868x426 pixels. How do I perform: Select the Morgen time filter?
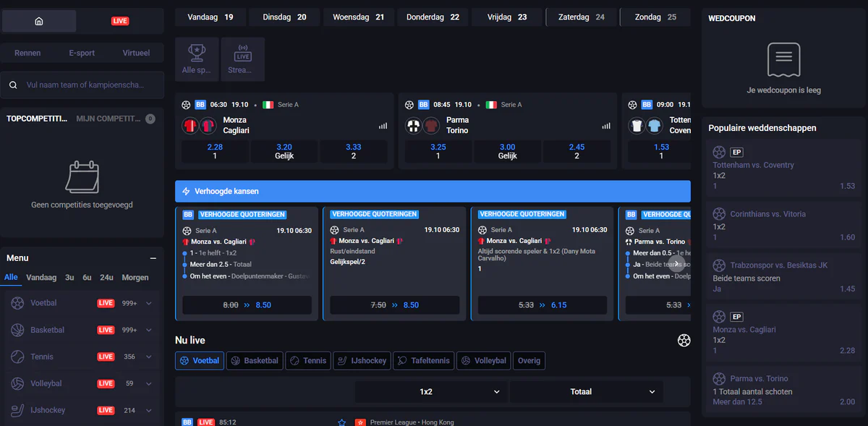pyautogui.click(x=135, y=278)
